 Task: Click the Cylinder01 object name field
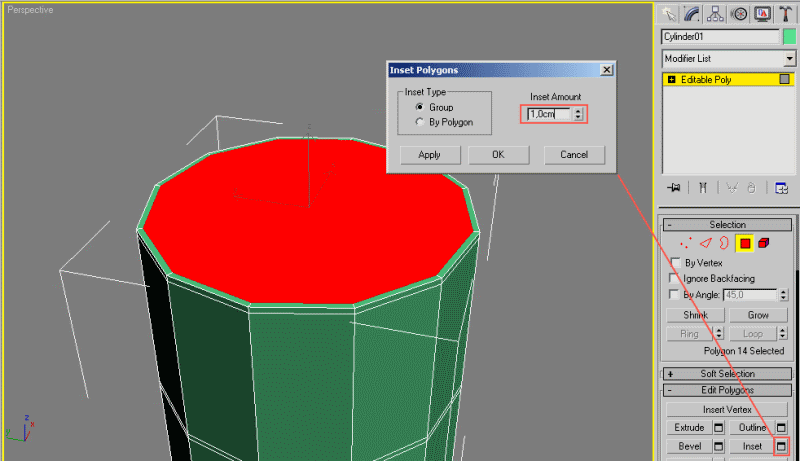(x=720, y=37)
